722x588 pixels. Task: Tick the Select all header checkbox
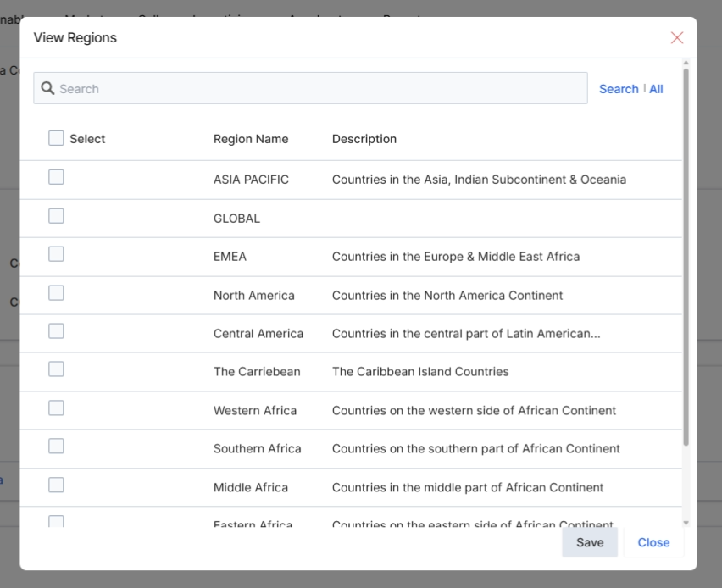[x=56, y=137]
